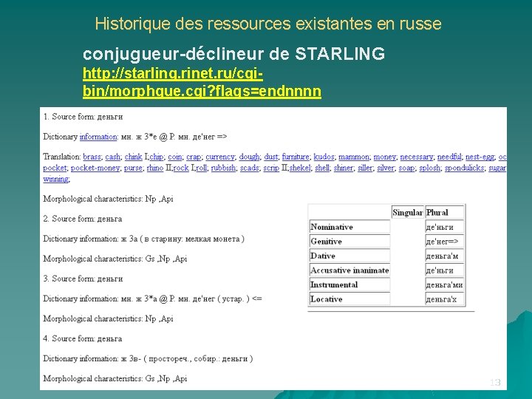Click the 'Locative' row label

(349, 299)
